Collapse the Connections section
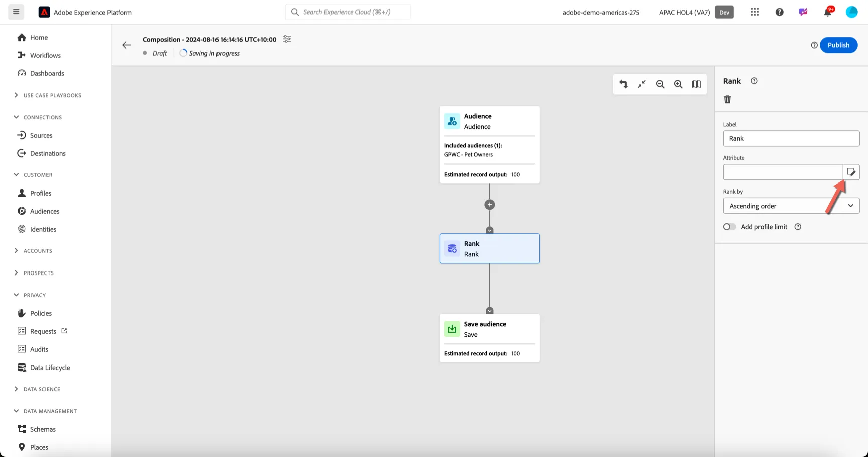This screenshot has height=457, width=868. point(38,117)
